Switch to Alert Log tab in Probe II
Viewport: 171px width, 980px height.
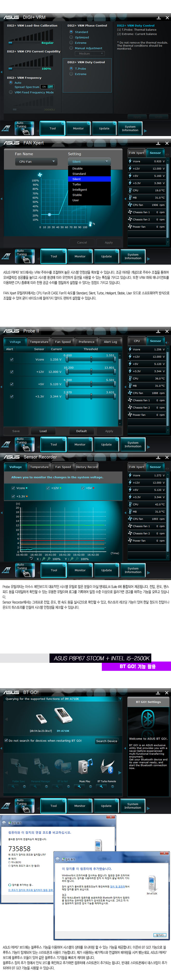110,342
